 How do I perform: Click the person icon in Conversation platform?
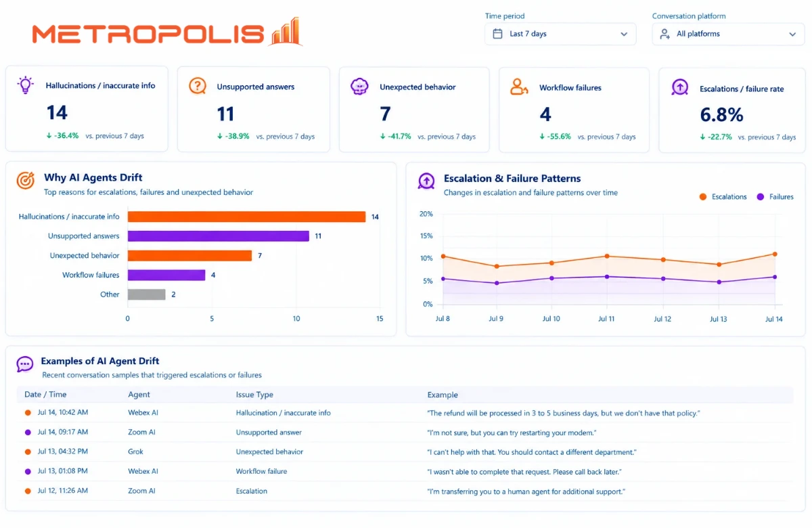(664, 34)
